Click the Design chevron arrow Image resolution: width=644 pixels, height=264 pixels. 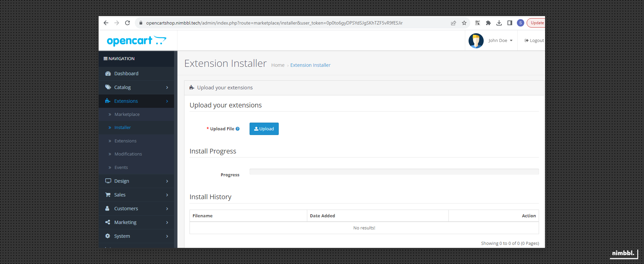[x=167, y=181]
